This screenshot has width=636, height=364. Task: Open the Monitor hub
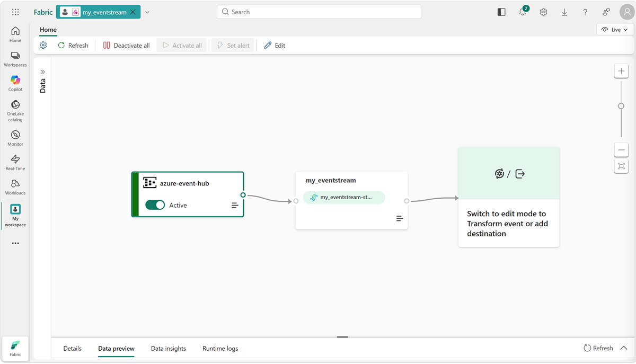click(15, 138)
